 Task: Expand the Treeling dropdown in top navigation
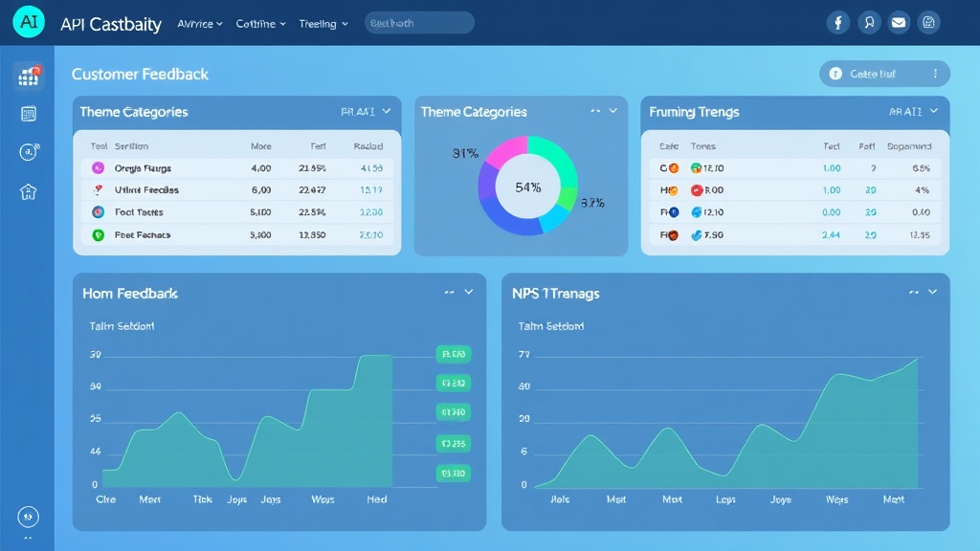coord(323,24)
